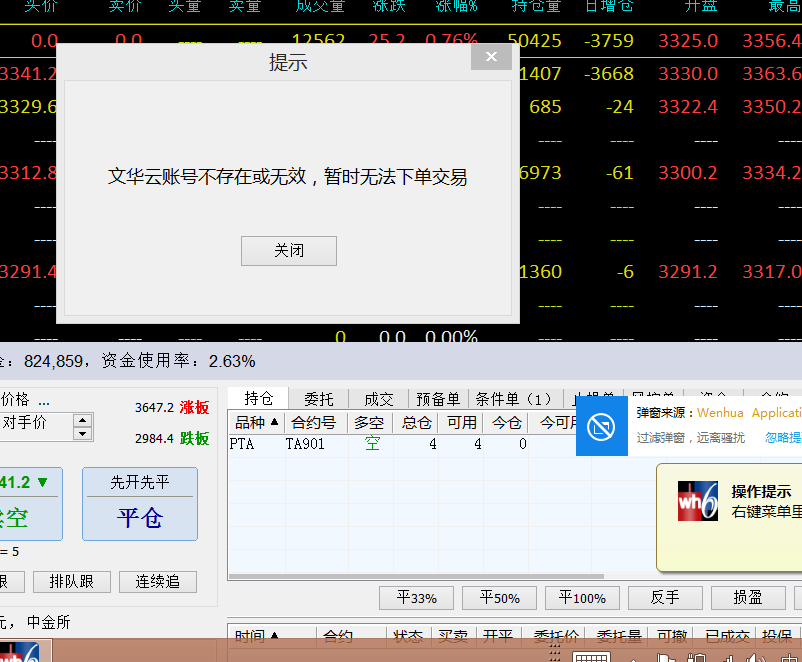
Task: Decrease price using the stepper down arrow
Action: tap(83, 433)
